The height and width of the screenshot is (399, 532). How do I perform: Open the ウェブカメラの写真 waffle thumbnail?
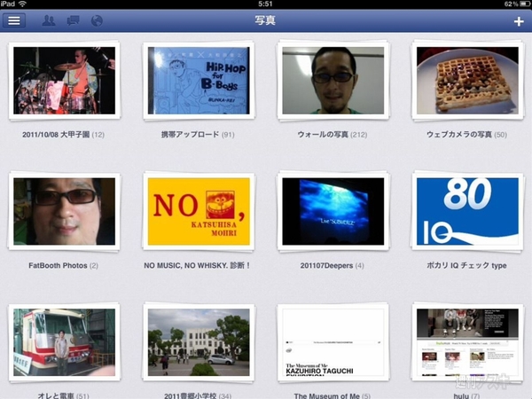(467, 81)
